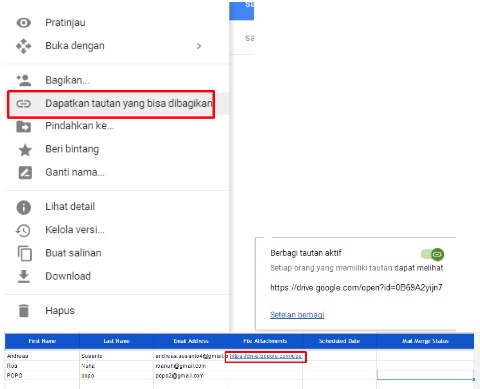Click the Buka dengan move-arrows icon
480x389 pixels.
[24, 46]
